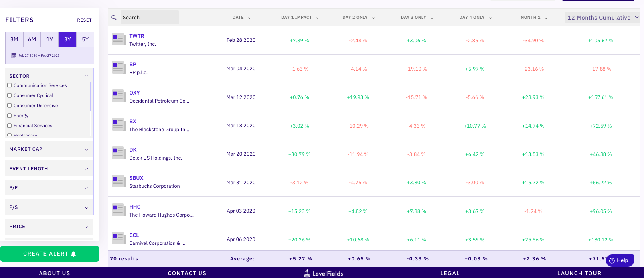
Task: Open the 12 Months Cumulative dropdown
Action: pyautogui.click(x=602, y=18)
